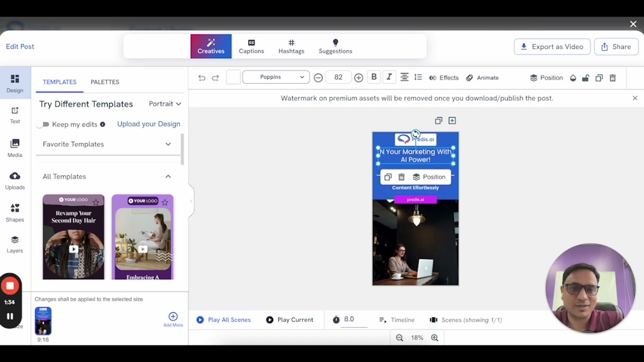Collapse the left panel with handle arrow
644x362 pixels.
(x=191, y=201)
